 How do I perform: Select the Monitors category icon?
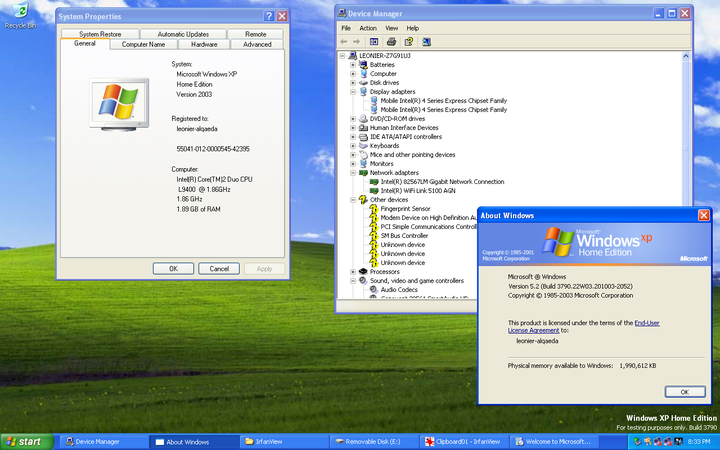click(x=363, y=163)
